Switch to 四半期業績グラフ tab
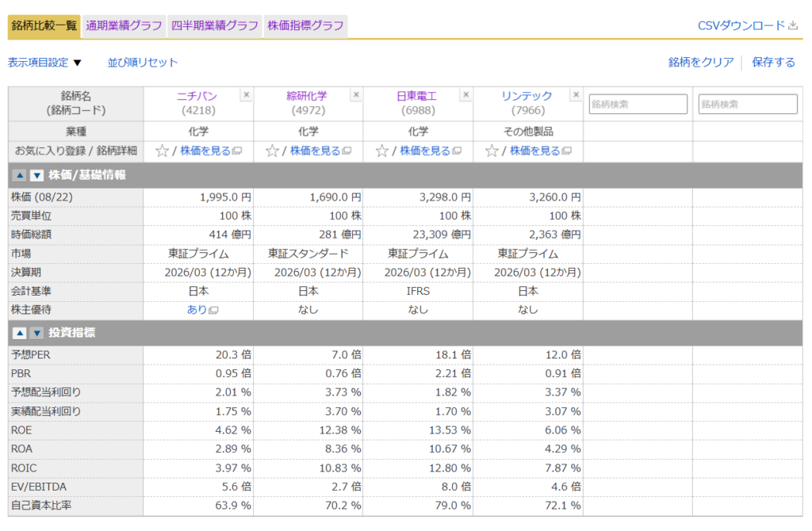The width and height of the screenshot is (812, 531). [x=214, y=26]
